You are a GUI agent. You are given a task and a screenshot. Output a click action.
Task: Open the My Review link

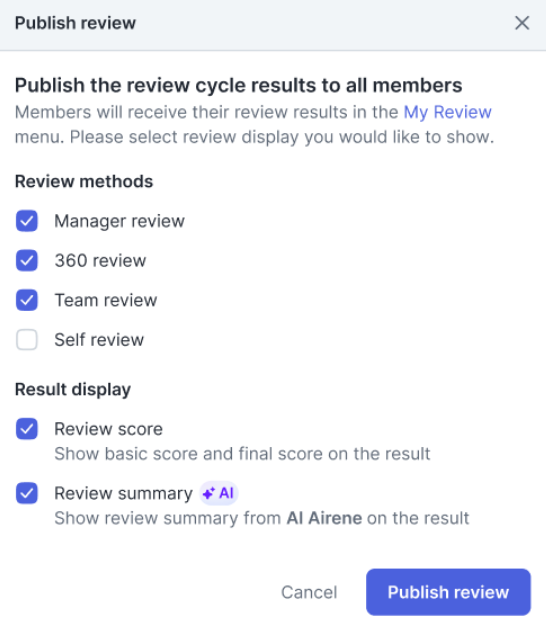448,112
